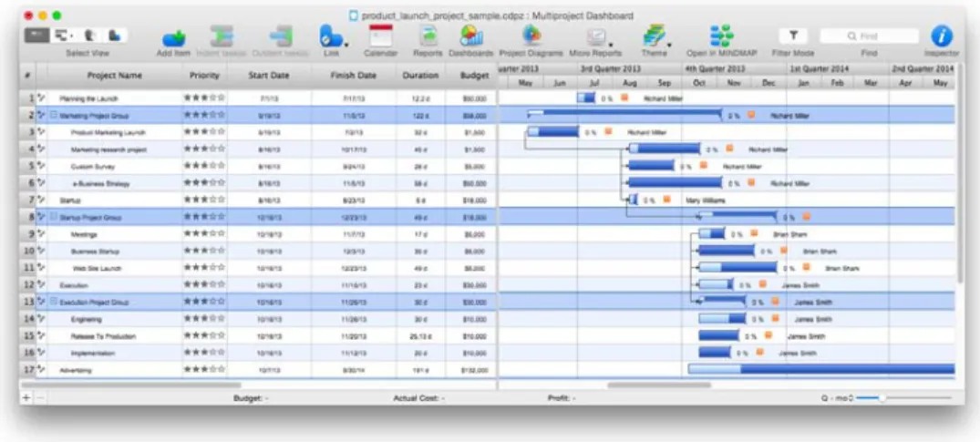Set Engineering row priority stars
This screenshot has width=980, height=442.
point(204,318)
